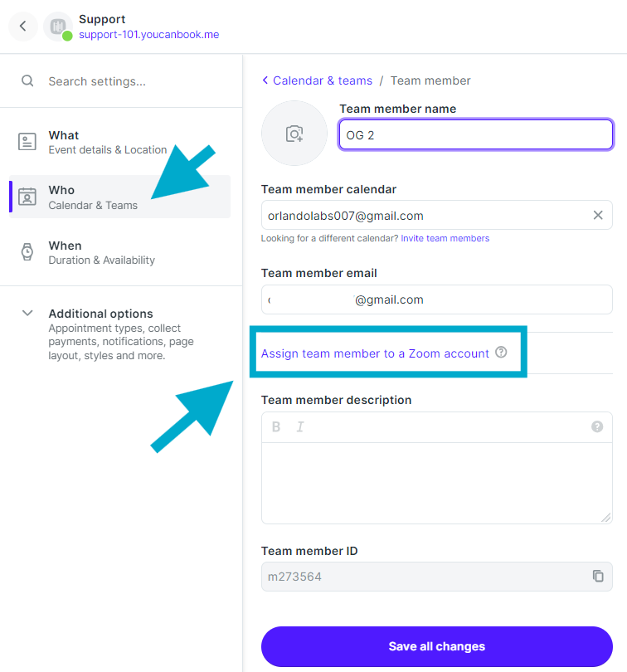The height and width of the screenshot is (672, 627).
Task: Toggle italic in description editor
Action: (300, 427)
